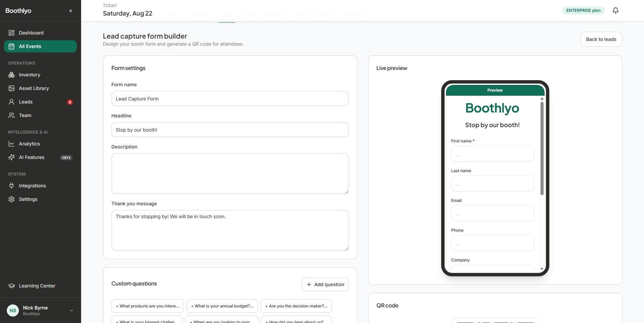Click the Leads person icon
Image resolution: width=644 pixels, height=323 pixels.
click(x=11, y=102)
